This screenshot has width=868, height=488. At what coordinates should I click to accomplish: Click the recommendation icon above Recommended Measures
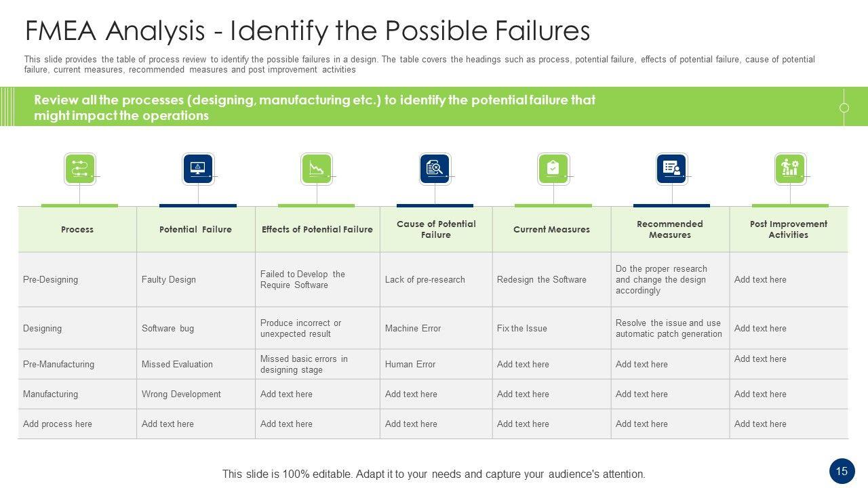(671, 169)
